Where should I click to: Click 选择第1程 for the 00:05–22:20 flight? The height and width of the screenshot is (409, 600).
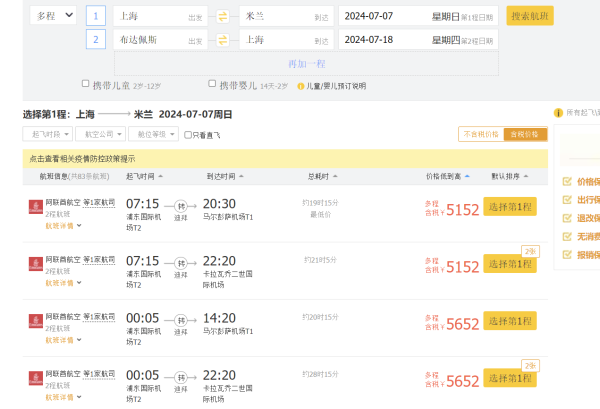(510, 378)
